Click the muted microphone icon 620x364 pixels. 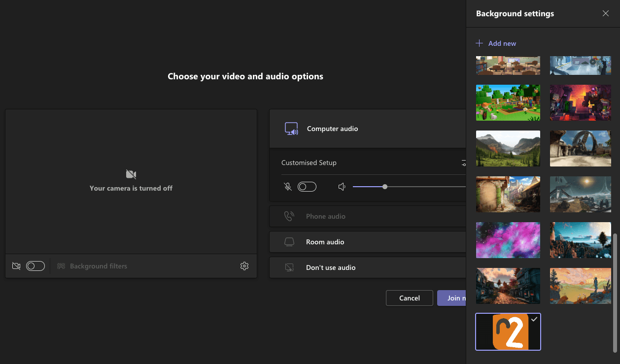click(x=288, y=186)
